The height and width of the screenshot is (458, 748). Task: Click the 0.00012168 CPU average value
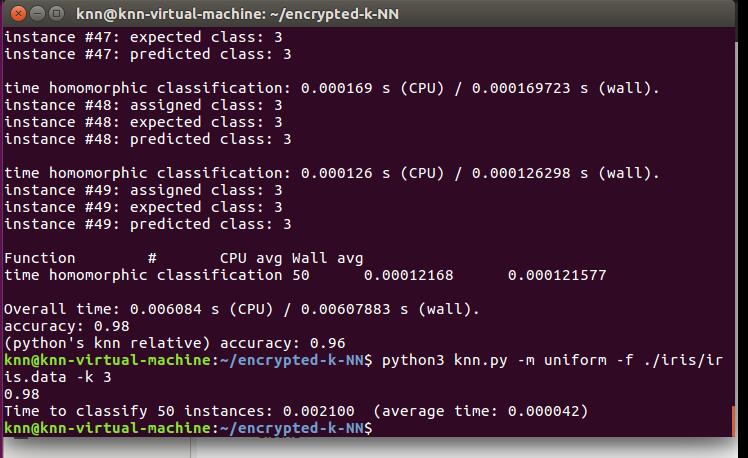click(405, 275)
